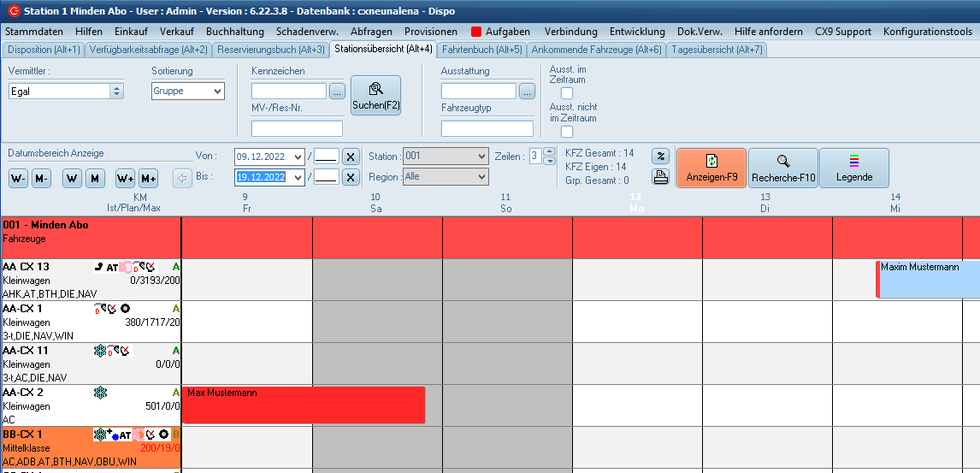Click the percent icon above printer
Image resolution: width=980 pixels, height=473 pixels.
coord(660,157)
